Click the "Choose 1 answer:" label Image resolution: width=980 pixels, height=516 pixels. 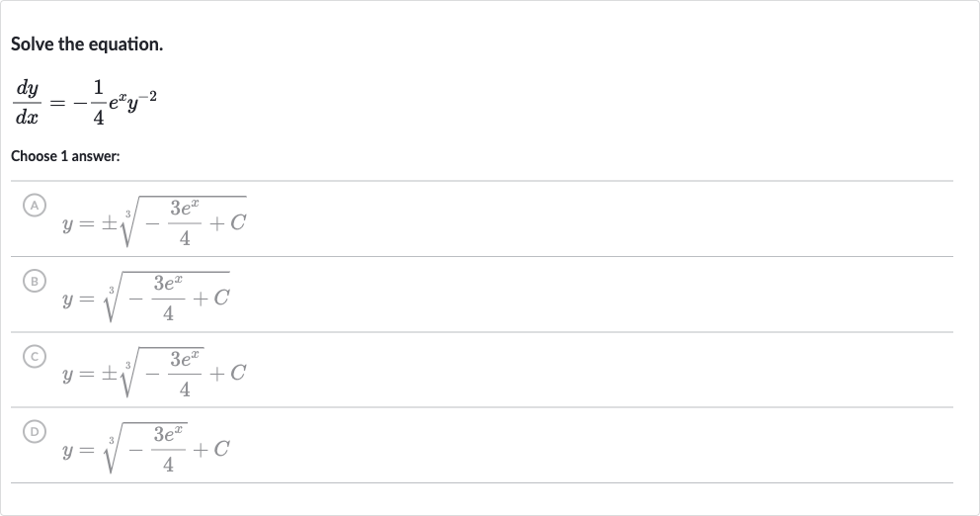tap(65, 156)
